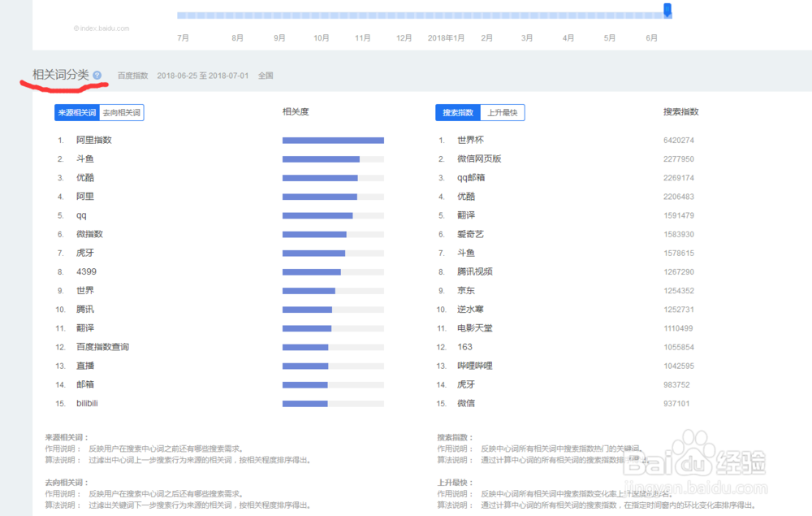Viewport: 812px width, 516px height.
Task: Click 腾讯视频 in the search index list
Action: click(x=475, y=271)
